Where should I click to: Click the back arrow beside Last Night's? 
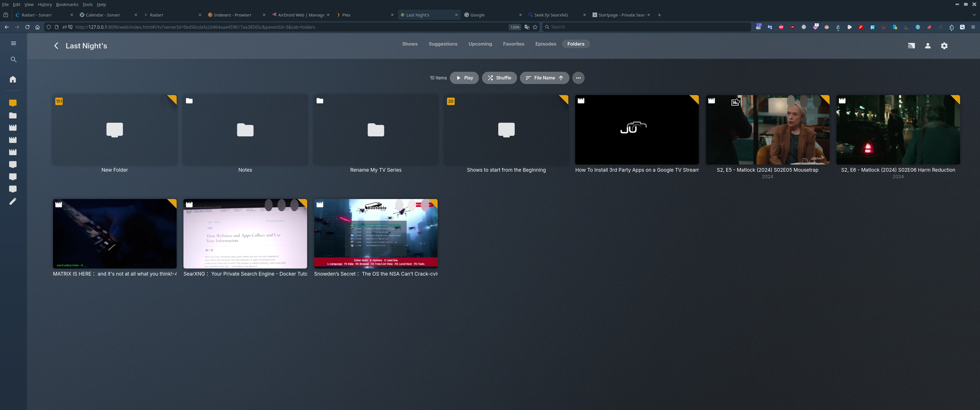coord(56,46)
